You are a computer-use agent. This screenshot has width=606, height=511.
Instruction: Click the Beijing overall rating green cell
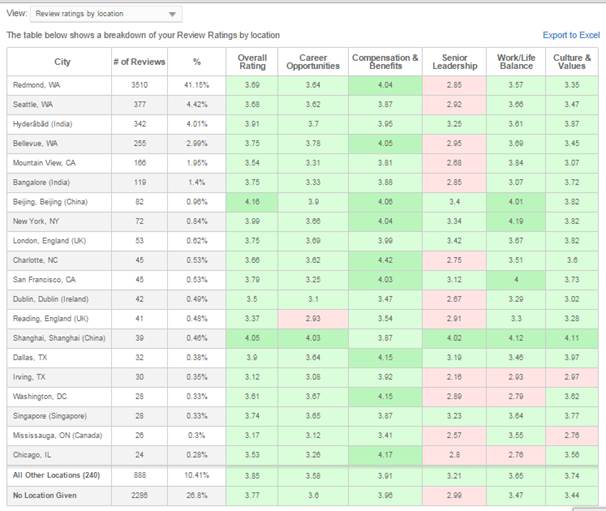point(252,202)
